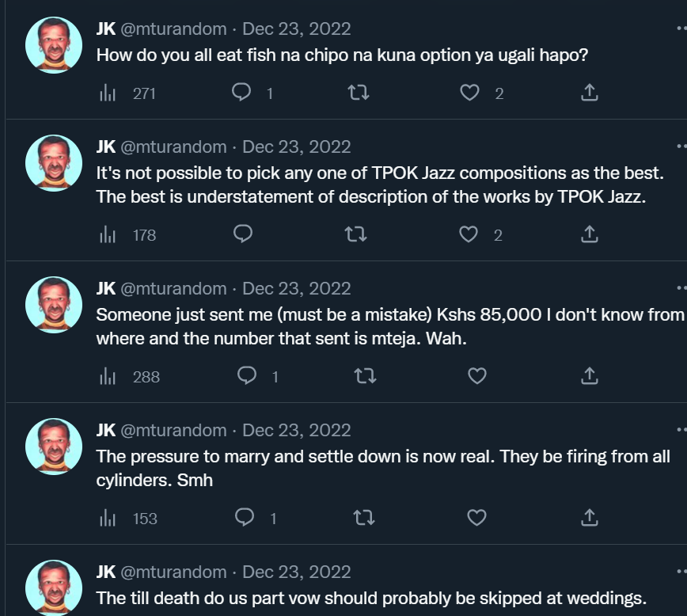This screenshot has height=616, width=687.
Task: Like the pressure to marry tweet
Action: [476, 518]
